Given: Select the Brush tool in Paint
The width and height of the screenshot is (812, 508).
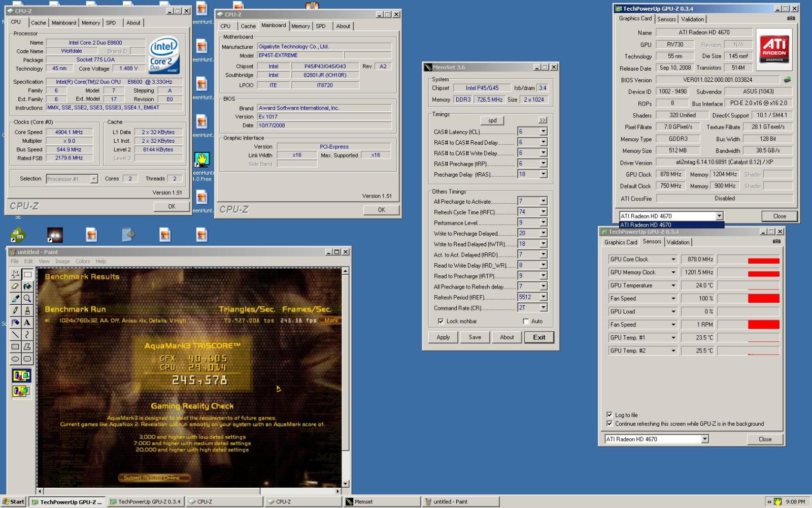Looking at the screenshot, I should coord(27,310).
